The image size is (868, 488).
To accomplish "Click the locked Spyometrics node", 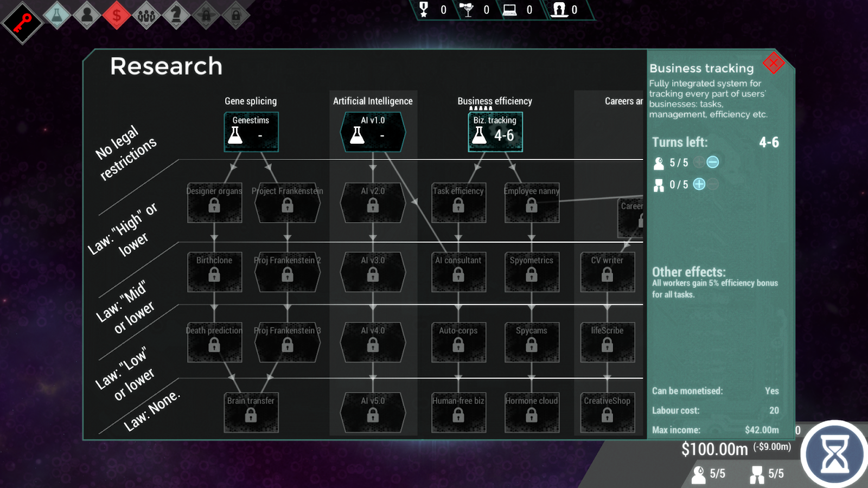I will click(x=532, y=272).
